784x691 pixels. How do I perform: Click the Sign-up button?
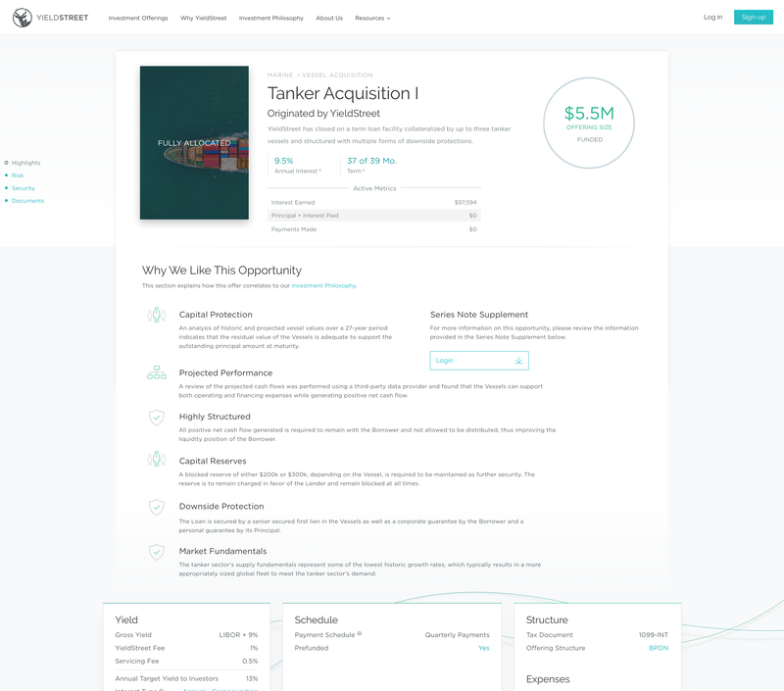click(754, 17)
